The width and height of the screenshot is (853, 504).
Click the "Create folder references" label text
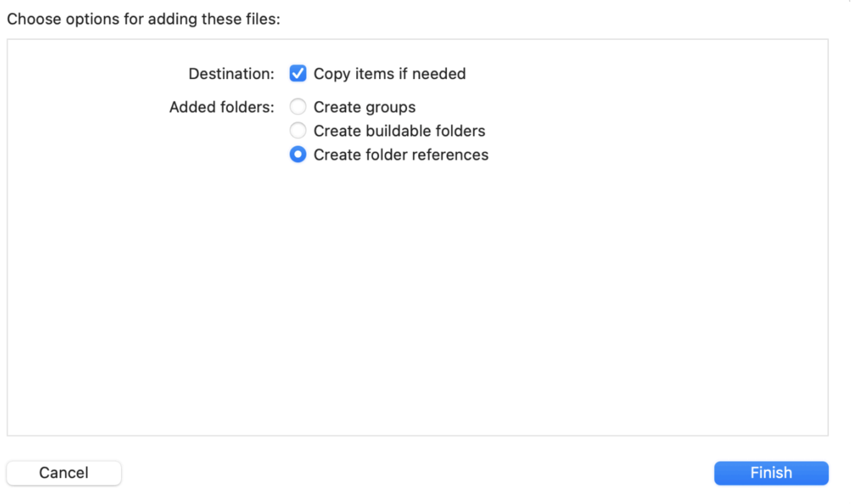pyautogui.click(x=401, y=155)
